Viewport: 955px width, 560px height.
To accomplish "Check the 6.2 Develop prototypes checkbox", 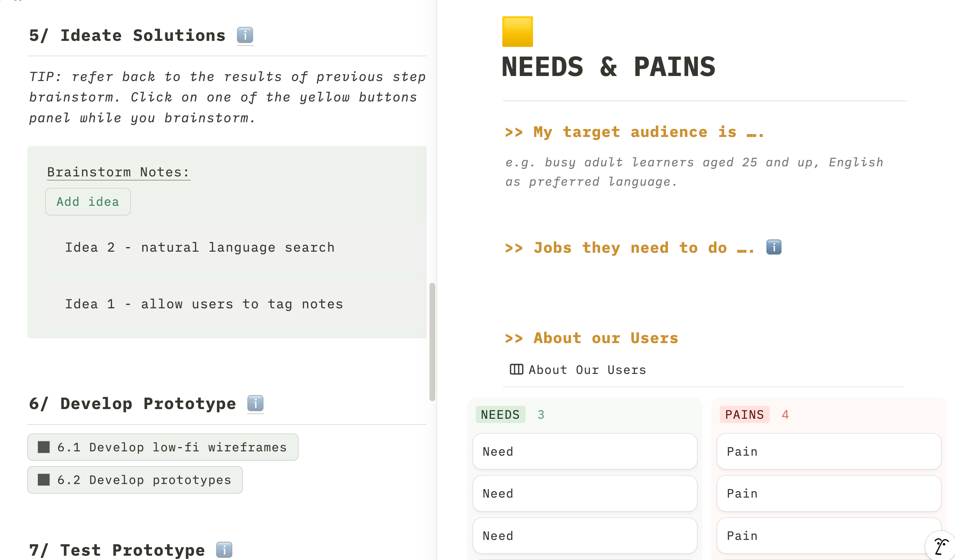I will [44, 480].
